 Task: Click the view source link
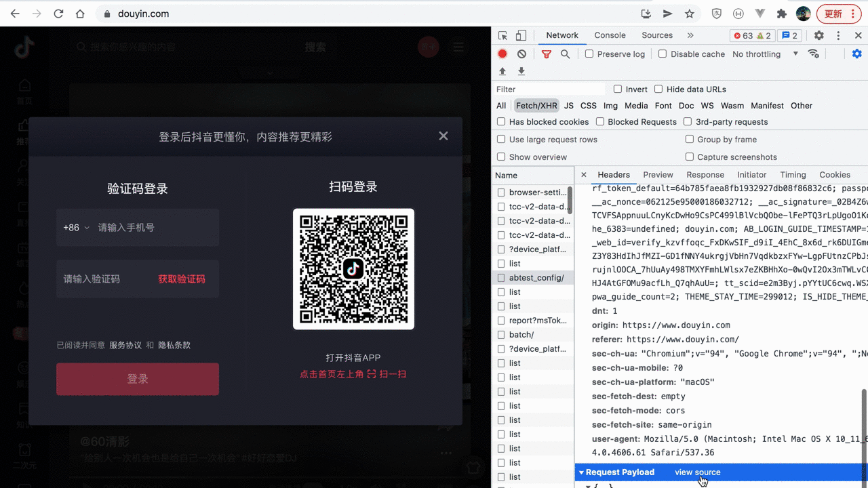(x=697, y=472)
